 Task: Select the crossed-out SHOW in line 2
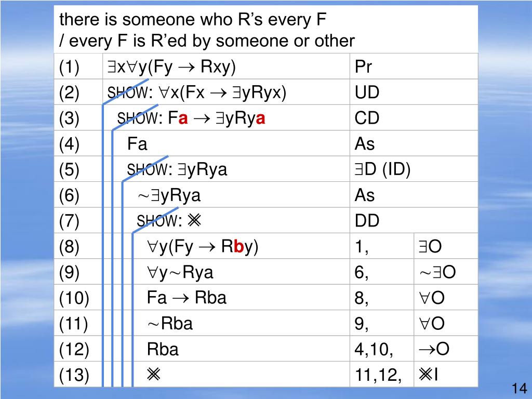pyautogui.click(x=128, y=92)
